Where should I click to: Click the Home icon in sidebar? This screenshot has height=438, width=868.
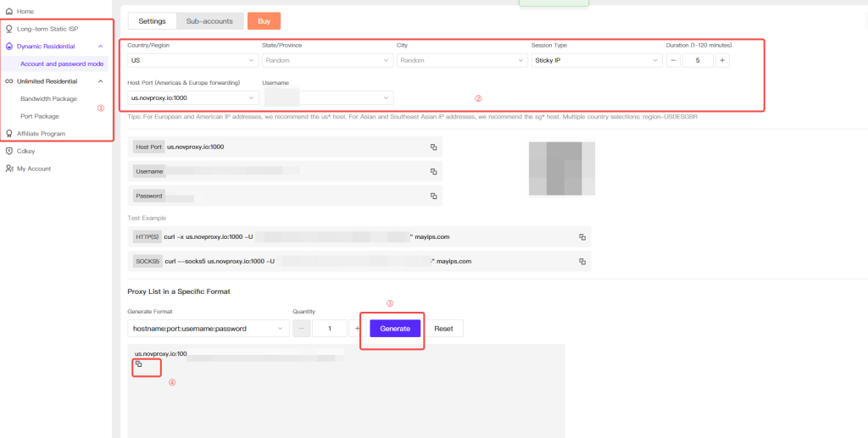8,11
